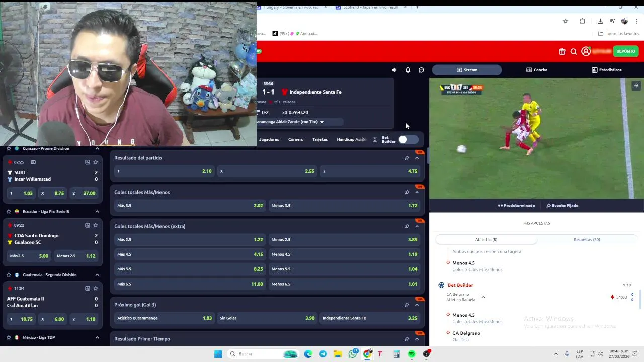Bet on home win at 2.10
This screenshot has height=362, width=644.
pos(164,171)
